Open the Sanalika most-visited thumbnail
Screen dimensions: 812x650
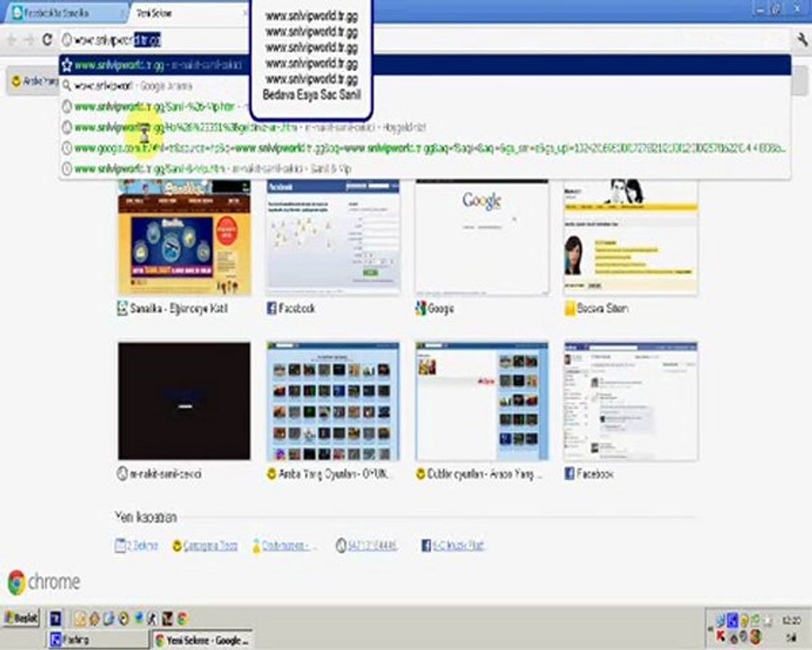tap(184, 237)
